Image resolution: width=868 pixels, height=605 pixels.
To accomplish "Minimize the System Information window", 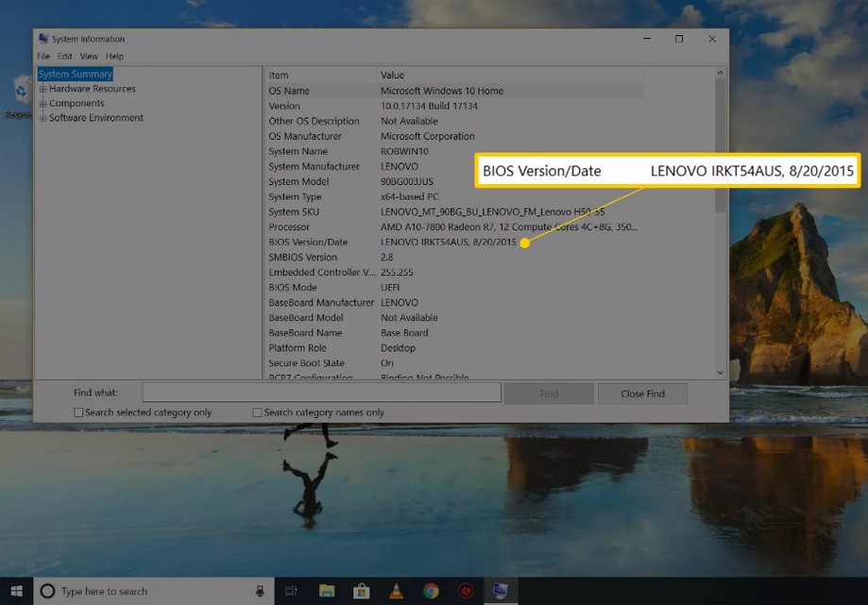I will point(647,39).
